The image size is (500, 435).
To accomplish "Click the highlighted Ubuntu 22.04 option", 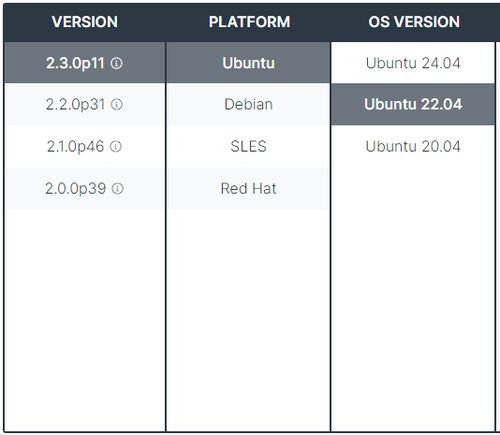I will click(x=413, y=104).
